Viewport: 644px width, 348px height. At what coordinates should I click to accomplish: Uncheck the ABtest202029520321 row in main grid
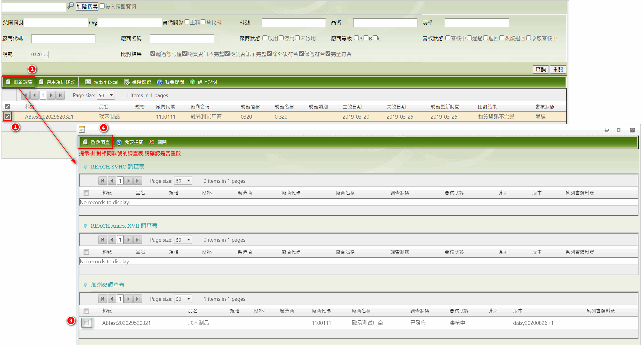7,116
